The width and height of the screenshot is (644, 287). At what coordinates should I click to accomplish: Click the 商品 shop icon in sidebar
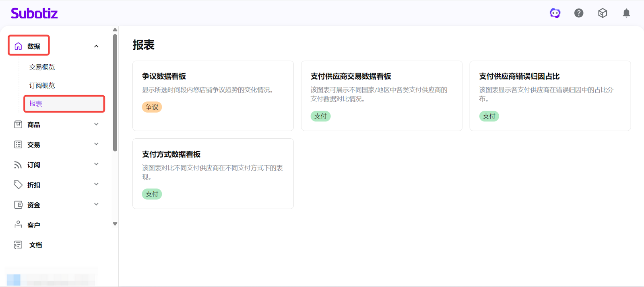click(18, 125)
